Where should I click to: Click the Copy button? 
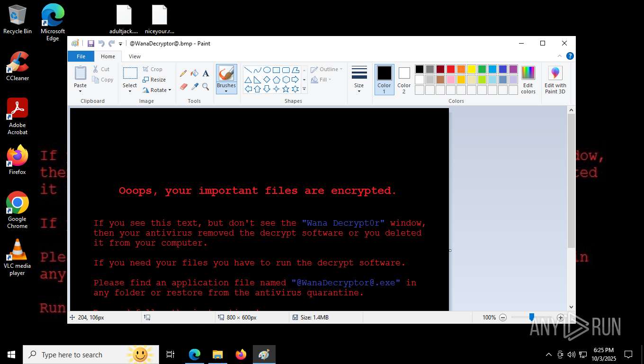[103, 80]
